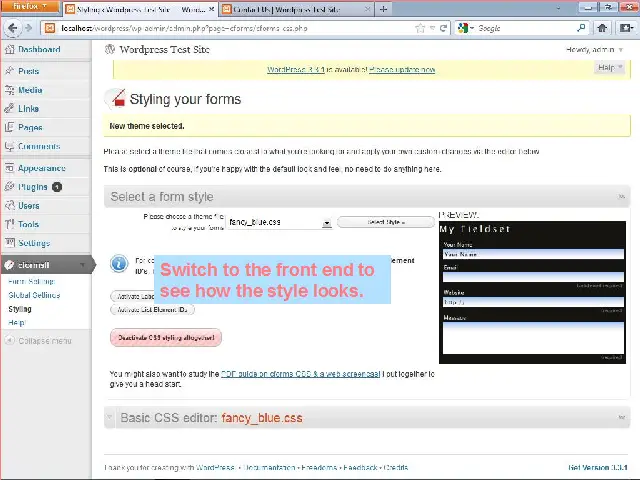
Task: Click the search magnifier icon
Action: coord(581,28)
